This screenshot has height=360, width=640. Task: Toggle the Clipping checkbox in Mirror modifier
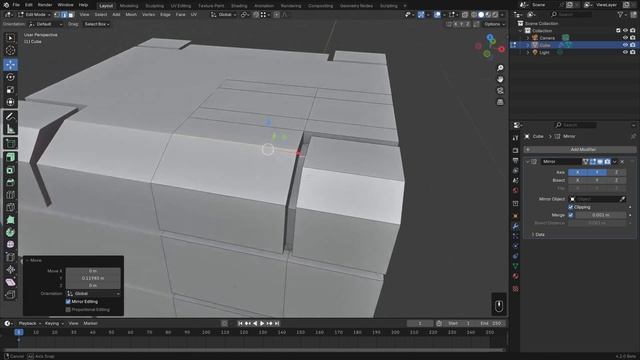(x=571, y=207)
